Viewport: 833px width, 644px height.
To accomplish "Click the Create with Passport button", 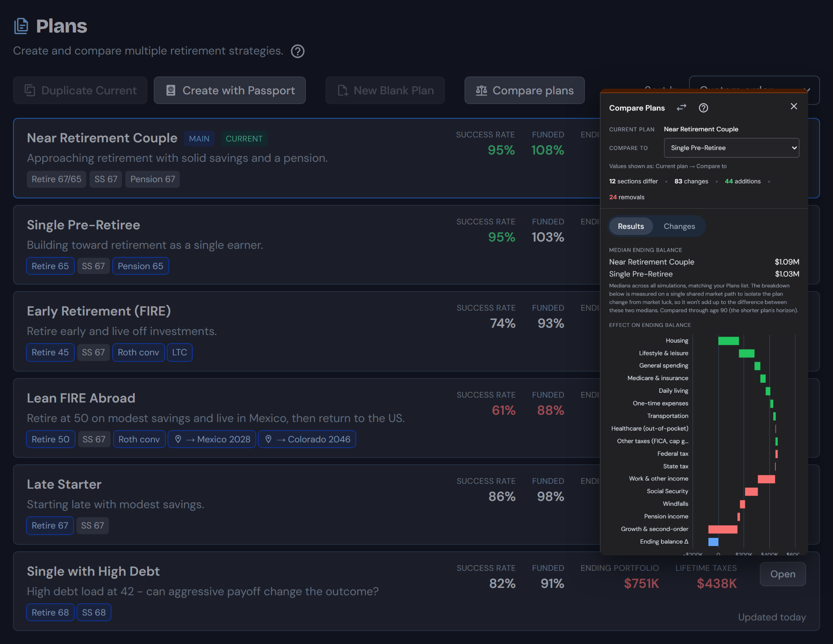I will [230, 90].
